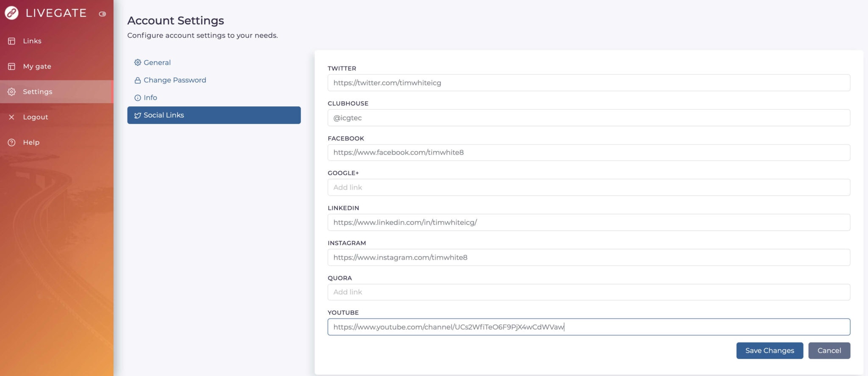Click the Social Links bird icon
The height and width of the screenshot is (376, 868).
tap(138, 115)
